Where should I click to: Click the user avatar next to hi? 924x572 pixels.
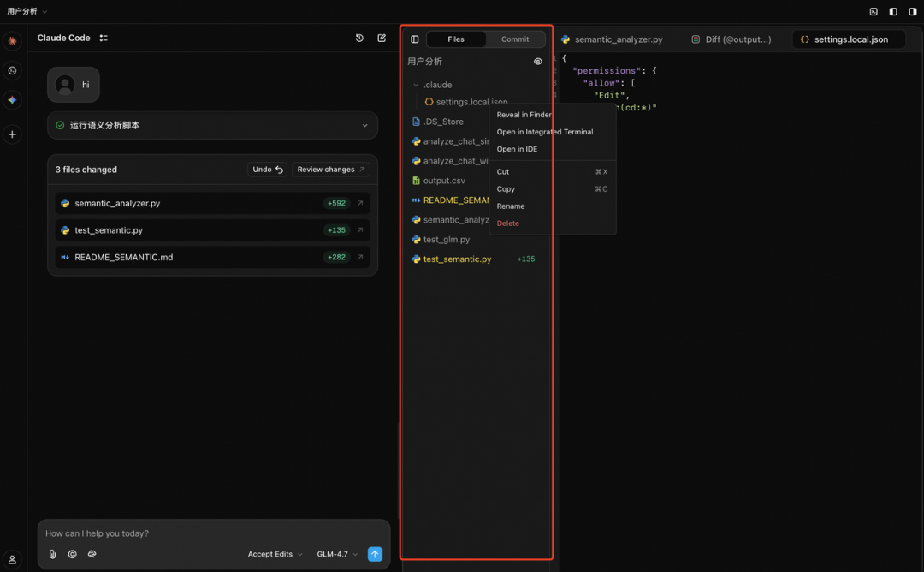coord(65,85)
